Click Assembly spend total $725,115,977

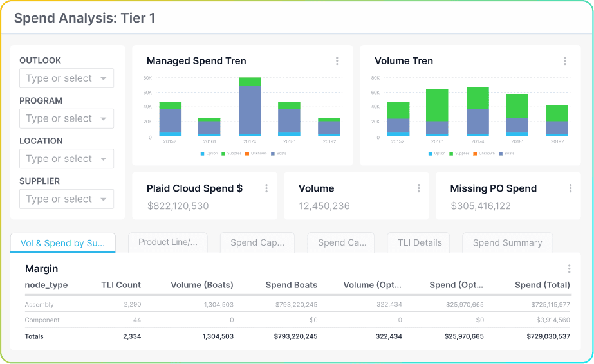[550, 305]
